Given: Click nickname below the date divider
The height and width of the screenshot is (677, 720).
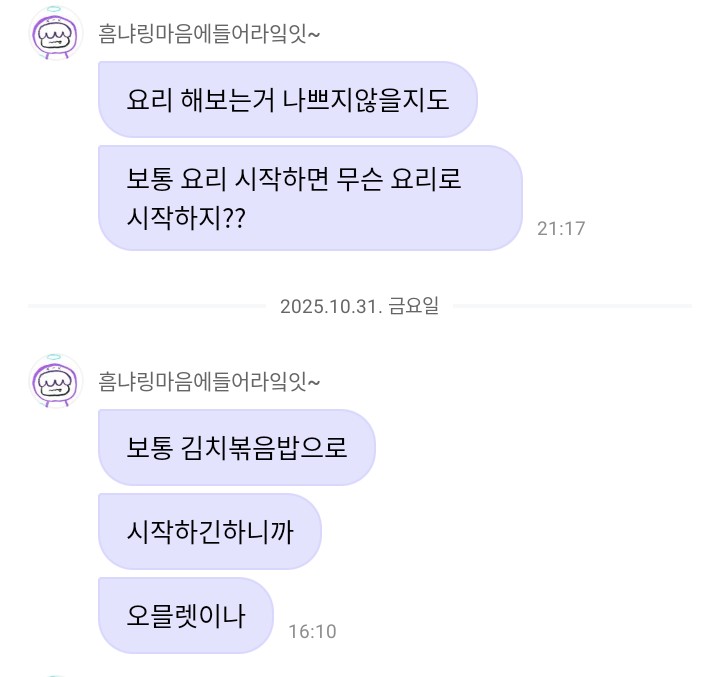Looking at the screenshot, I should (208, 381).
